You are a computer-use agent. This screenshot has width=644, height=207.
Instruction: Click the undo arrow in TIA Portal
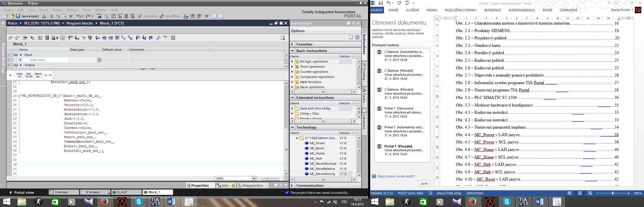[78, 16]
